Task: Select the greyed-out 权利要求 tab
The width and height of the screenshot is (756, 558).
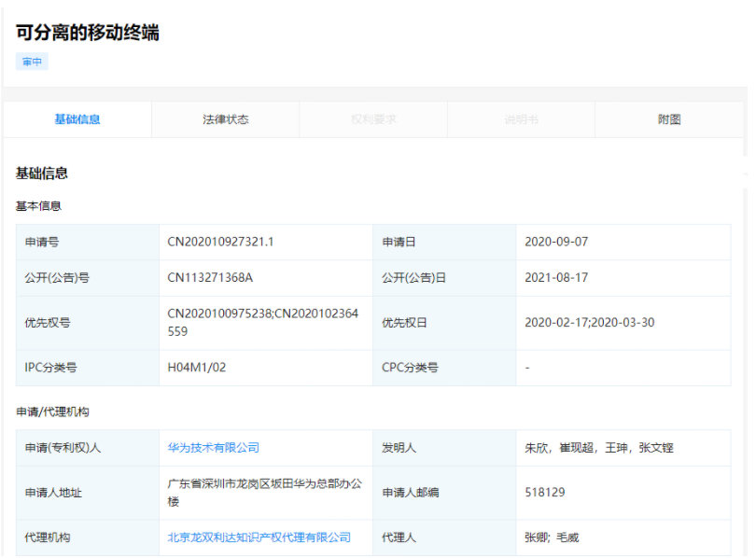Action: (x=373, y=119)
